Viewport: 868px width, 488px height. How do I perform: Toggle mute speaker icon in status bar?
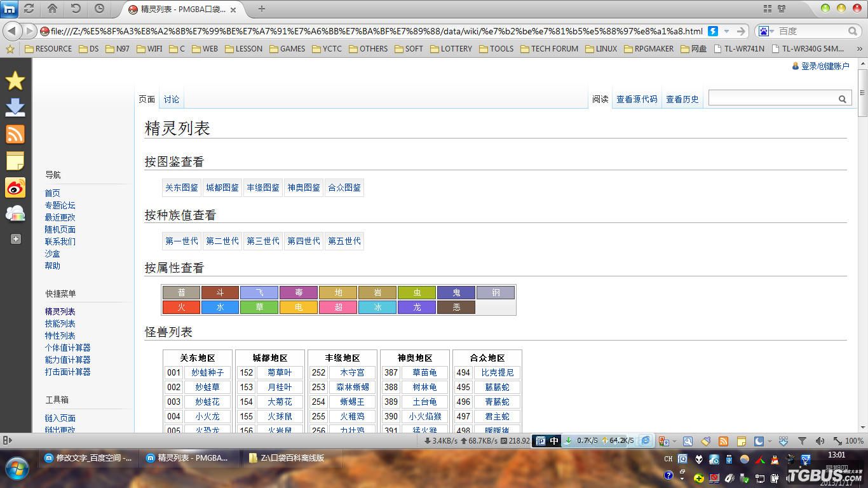point(820,440)
